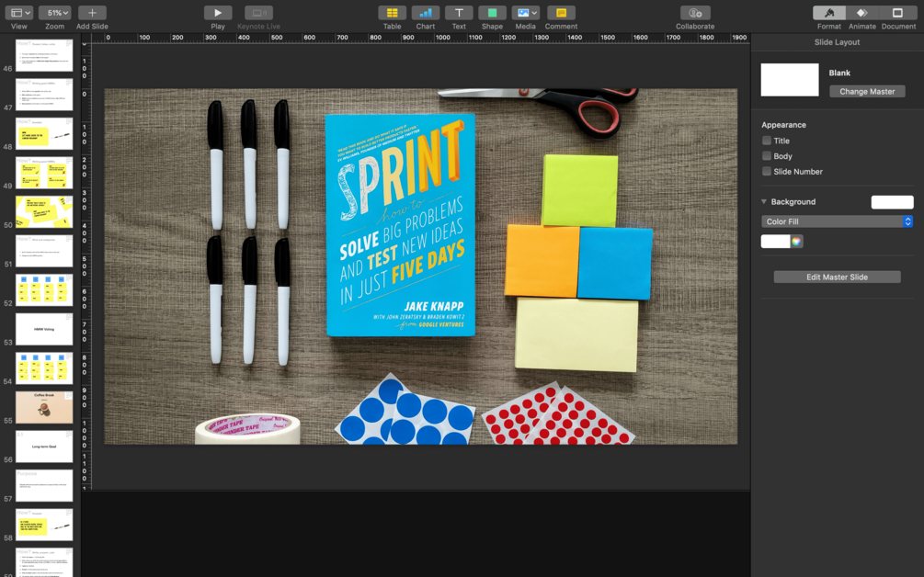This screenshot has width=924, height=577.
Task: Open Collaborate sharing options
Action: pyautogui.click(x=695, y=13)
